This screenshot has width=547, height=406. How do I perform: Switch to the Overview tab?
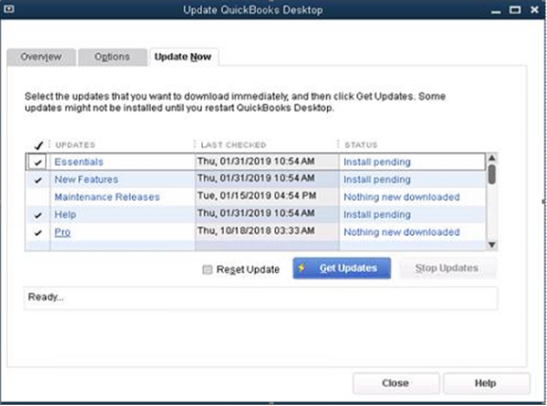click(x=41, y=57)
